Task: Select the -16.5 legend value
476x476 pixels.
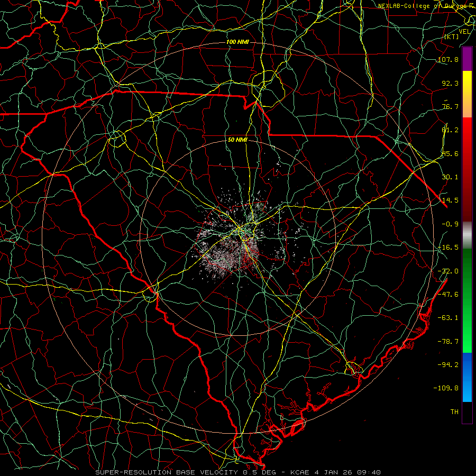Action: [x=448, y=248]
